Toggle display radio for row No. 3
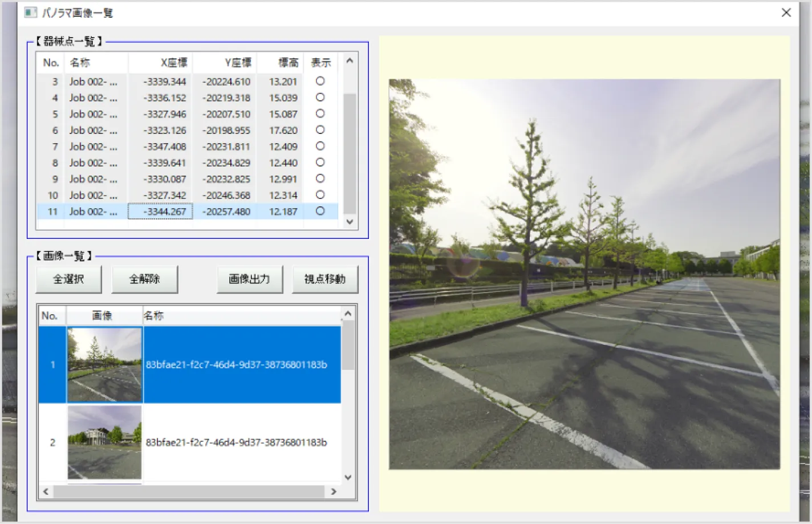This screenshot has width=812, height=524. pos(320,82)
